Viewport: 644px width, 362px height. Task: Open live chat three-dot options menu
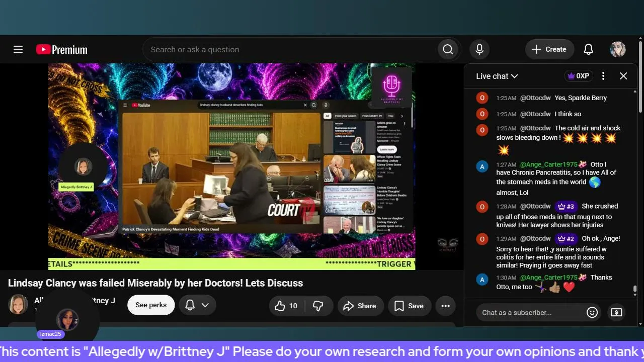[x=603, y=76]
